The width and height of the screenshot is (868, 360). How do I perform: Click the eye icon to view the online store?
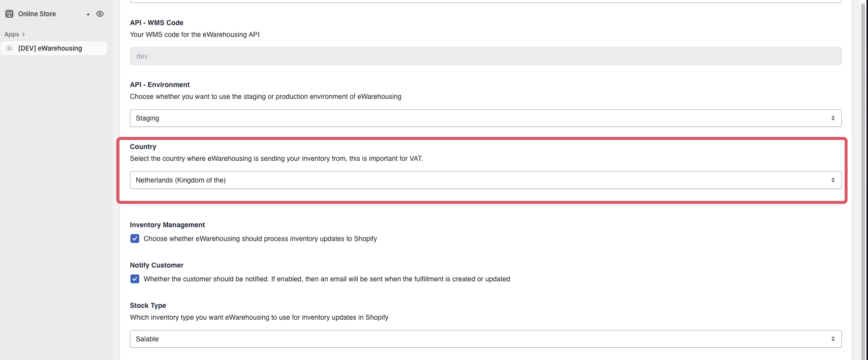100,14
